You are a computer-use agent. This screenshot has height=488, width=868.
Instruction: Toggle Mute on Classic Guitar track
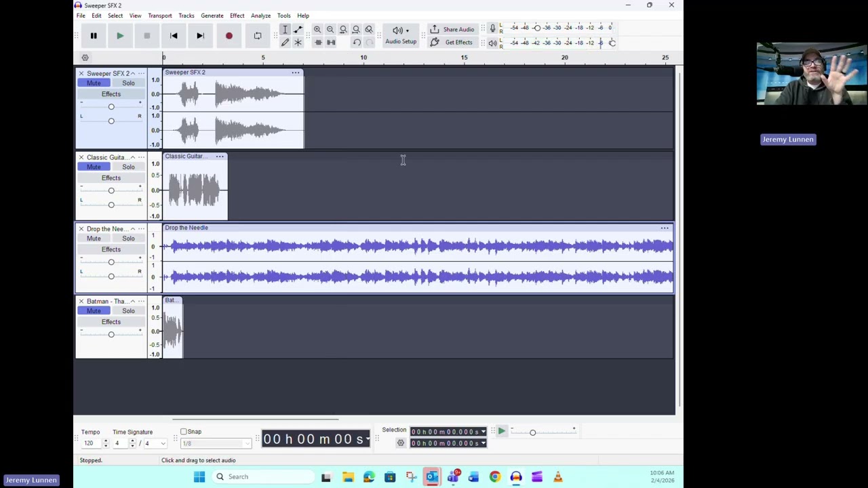tap(94, 167)
